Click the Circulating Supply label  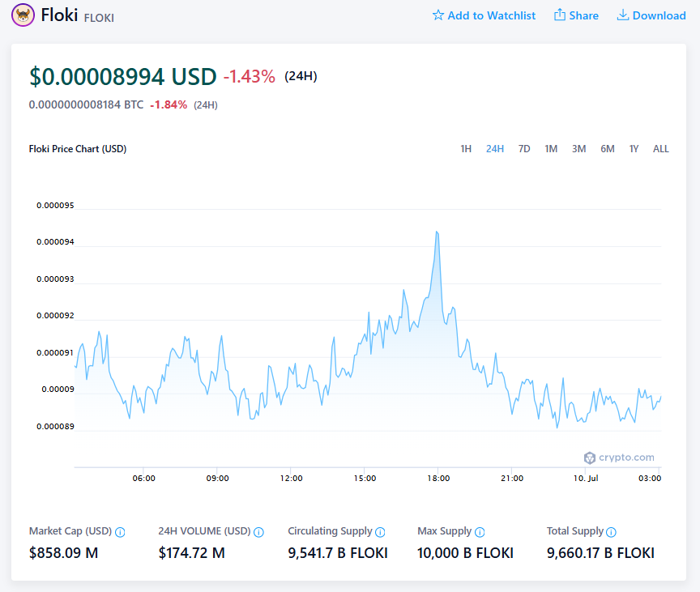[330, 531]
